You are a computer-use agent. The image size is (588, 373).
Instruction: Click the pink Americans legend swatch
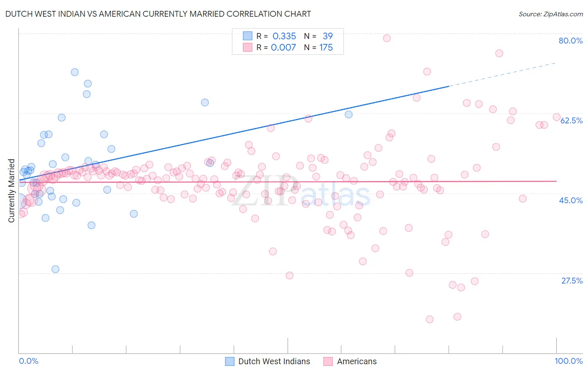[328, 361]
